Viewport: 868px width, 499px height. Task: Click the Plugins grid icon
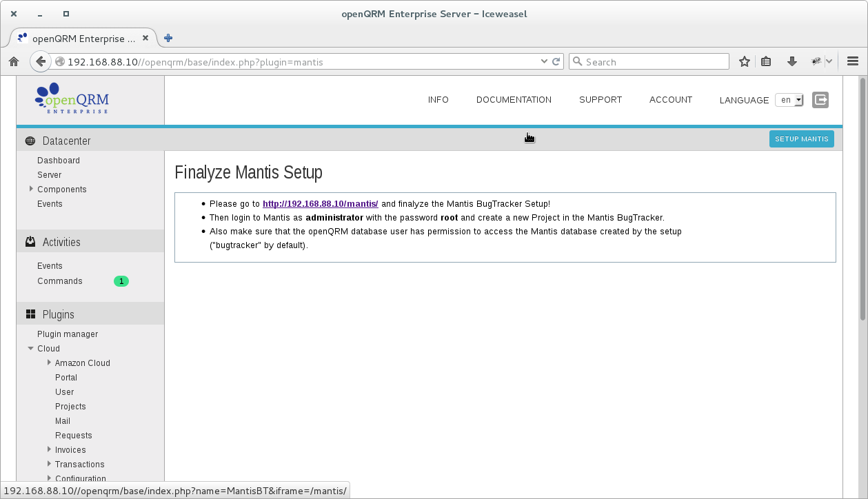(30, 314)
